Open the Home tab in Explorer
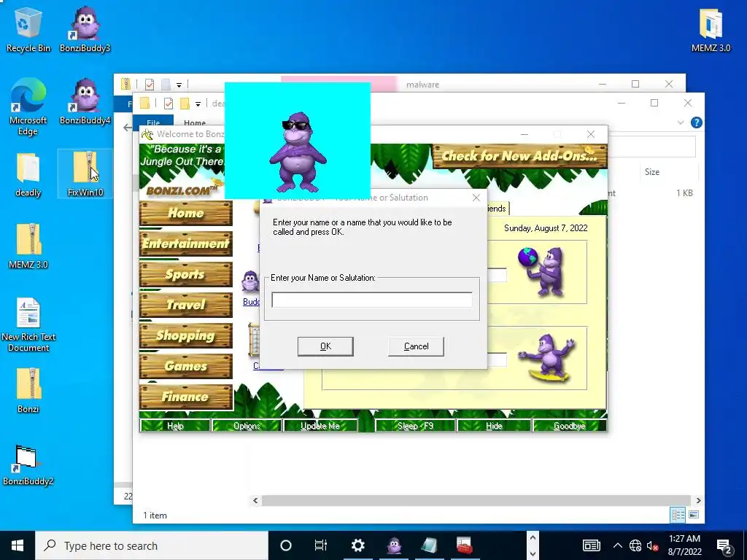Image resolution: width=747 pixels, height=560 pixels. (194, 122)
